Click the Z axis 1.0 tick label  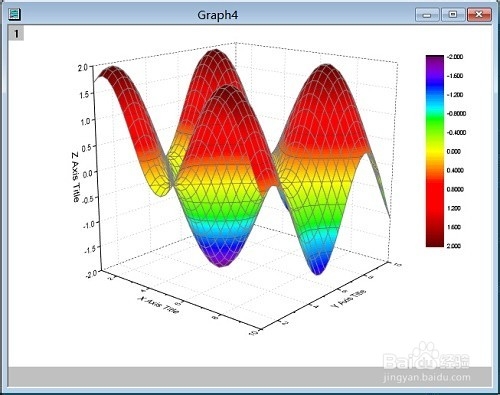[x=85, y=121]
